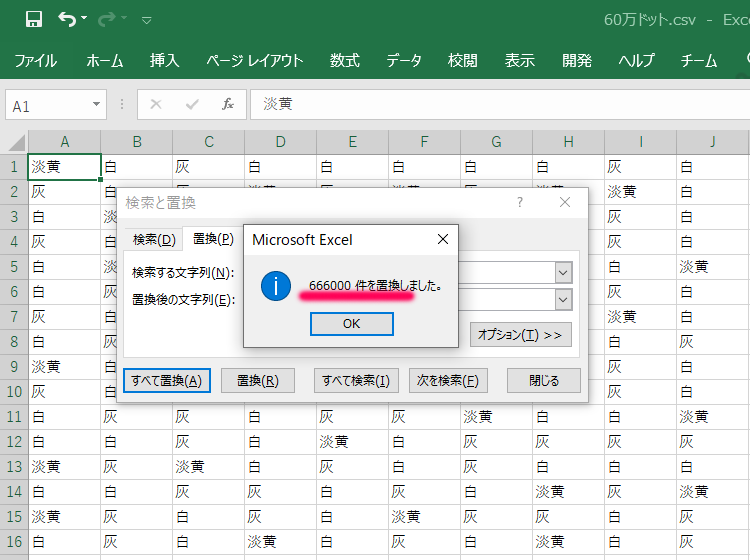Click the 閉じる button
The width and height of the screenshot is (750, 560).
[544, 381]
